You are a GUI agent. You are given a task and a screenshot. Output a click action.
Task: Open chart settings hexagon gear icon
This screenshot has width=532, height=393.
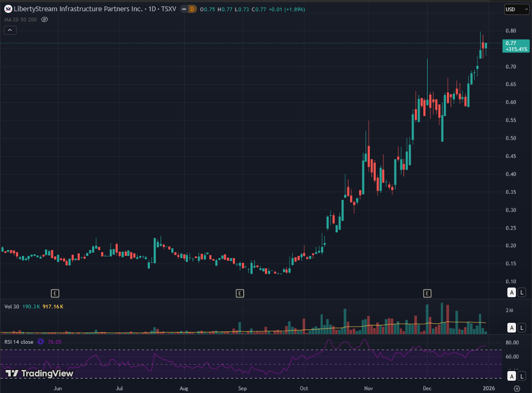tap(516, 388)
